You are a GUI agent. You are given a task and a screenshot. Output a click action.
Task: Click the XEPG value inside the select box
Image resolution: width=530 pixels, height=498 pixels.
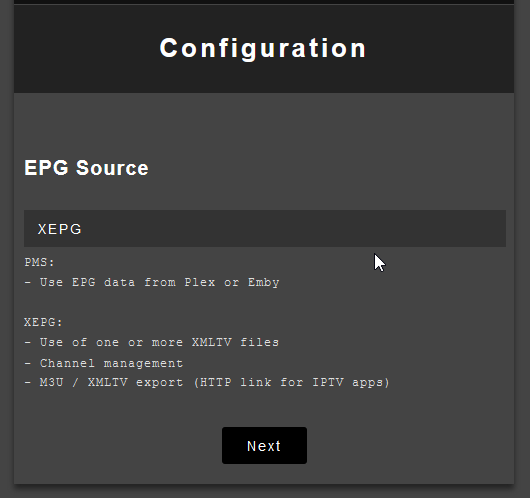(x=59, y=229)
